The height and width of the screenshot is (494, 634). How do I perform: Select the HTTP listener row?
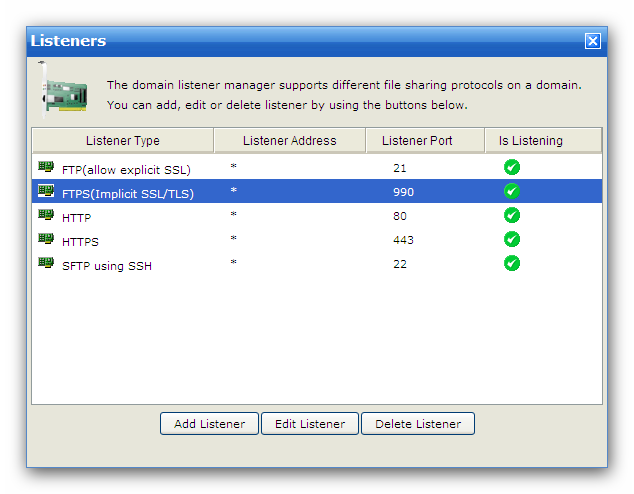pyautogui.click(x=317, y=215)
